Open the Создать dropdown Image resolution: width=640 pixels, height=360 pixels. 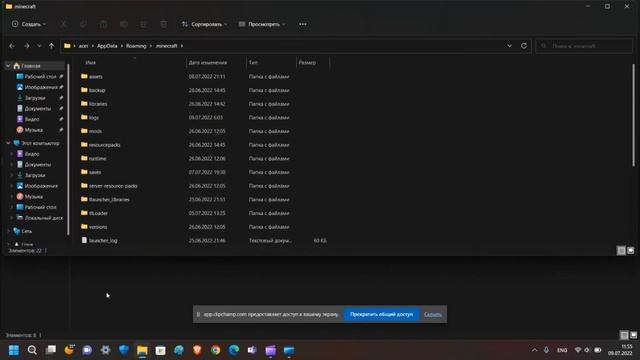click(x=29, y=24)
